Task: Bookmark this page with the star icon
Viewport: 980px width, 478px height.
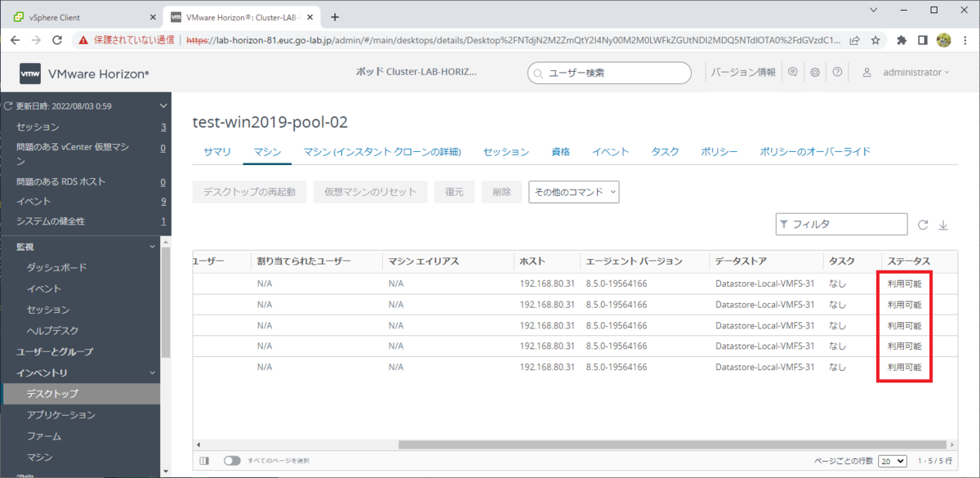Action: pos(875,39)
